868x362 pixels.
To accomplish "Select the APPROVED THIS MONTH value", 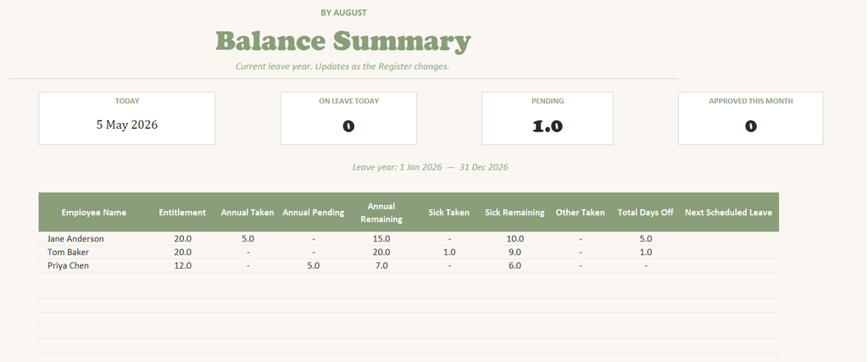I will click(751, 126).
